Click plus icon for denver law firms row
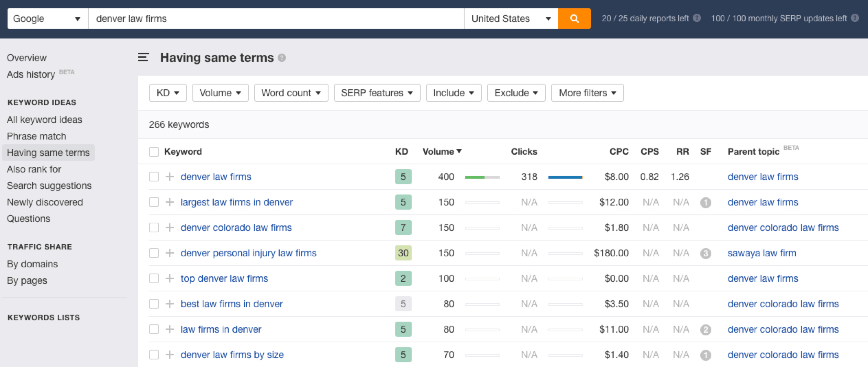868x367 pixels. tap(169, 177)
